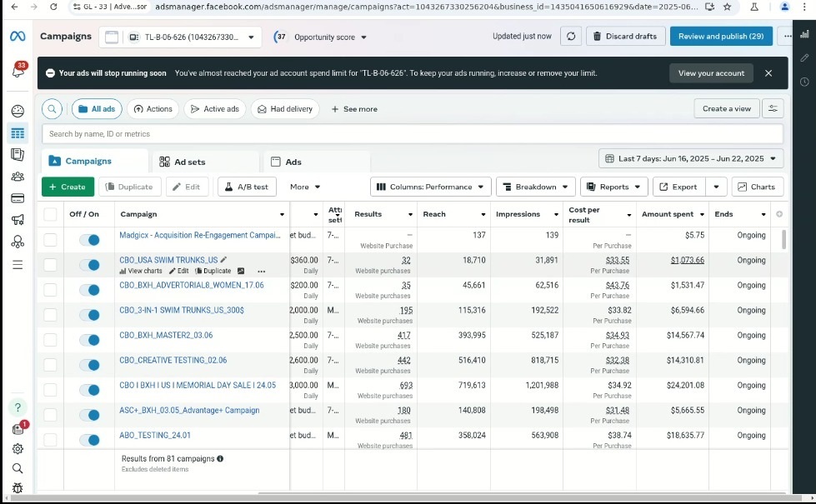Open the More actions dropdown
The image size is (816, 504).
click(x=305, y=187)
